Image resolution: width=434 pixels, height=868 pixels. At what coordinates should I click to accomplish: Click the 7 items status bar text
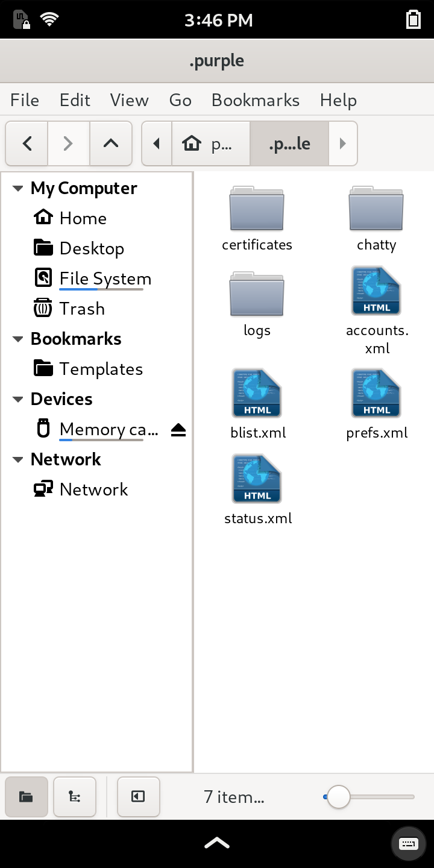pyautogui.click(x=234, y=797)
